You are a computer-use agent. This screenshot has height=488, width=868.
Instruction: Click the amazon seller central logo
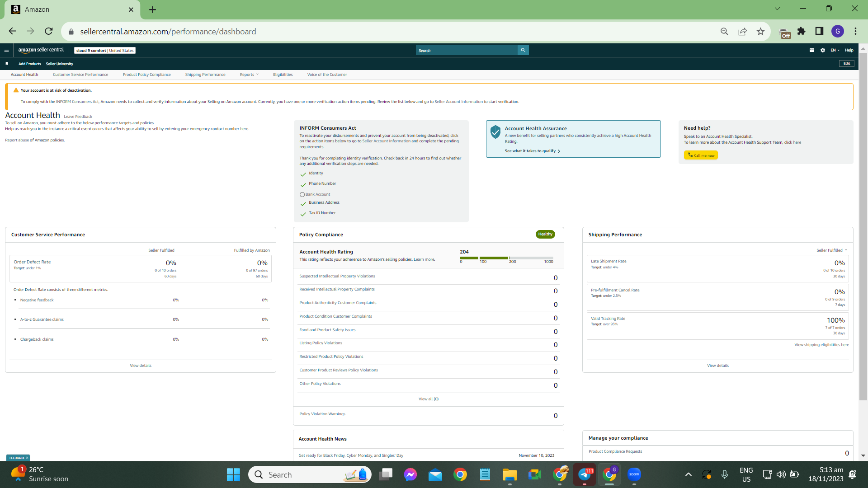(41, 50)
